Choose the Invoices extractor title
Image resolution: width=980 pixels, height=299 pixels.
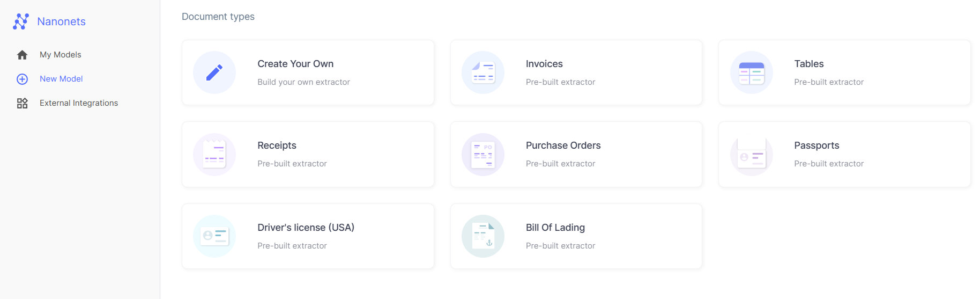[x=544, y=64]
